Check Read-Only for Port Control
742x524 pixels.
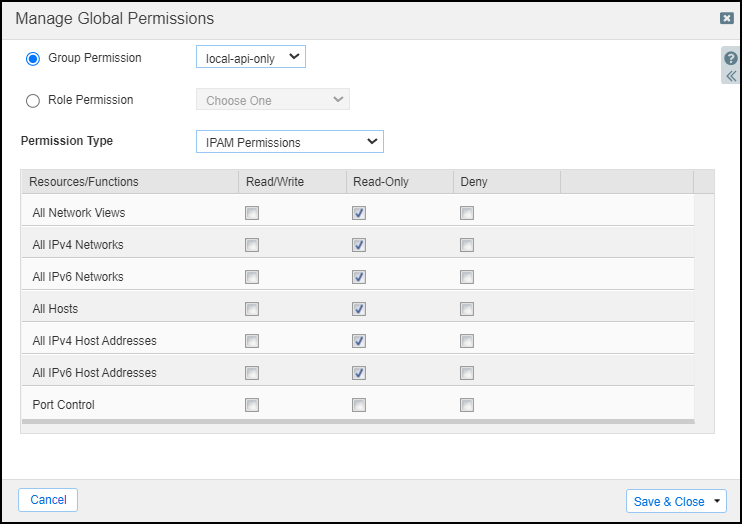tap(359, 405)
